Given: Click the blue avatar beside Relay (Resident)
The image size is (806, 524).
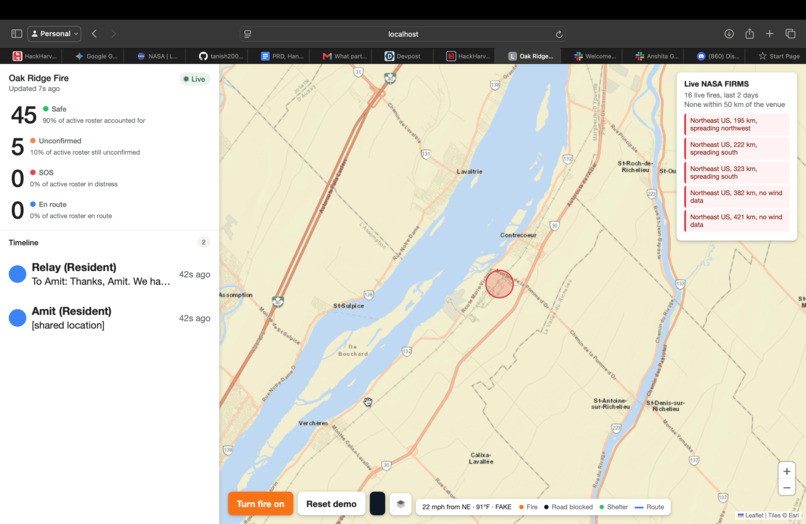Looking at the screenshot, I should [x=17, y=274].
